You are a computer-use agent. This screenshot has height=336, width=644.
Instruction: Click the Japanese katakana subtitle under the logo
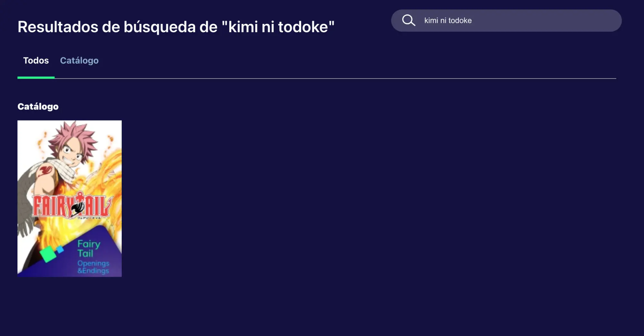(x=89, y=218)
